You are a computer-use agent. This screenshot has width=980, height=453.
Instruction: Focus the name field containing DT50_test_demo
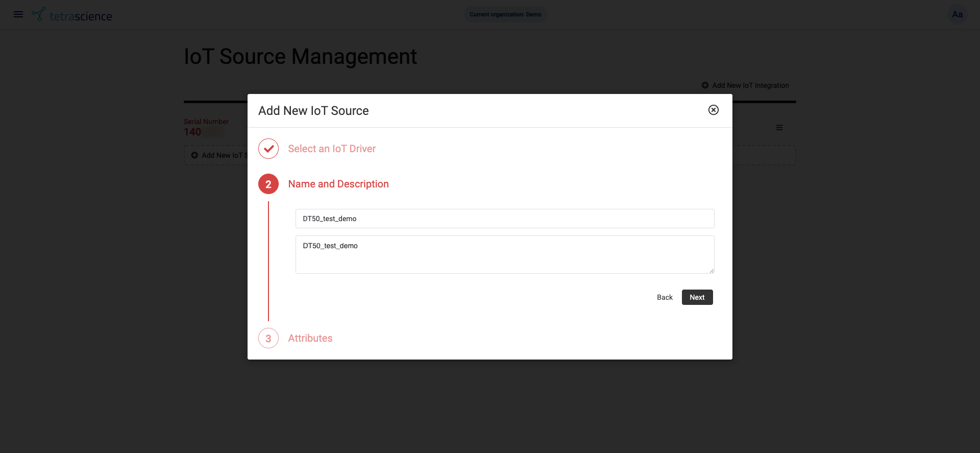[505, 219]
